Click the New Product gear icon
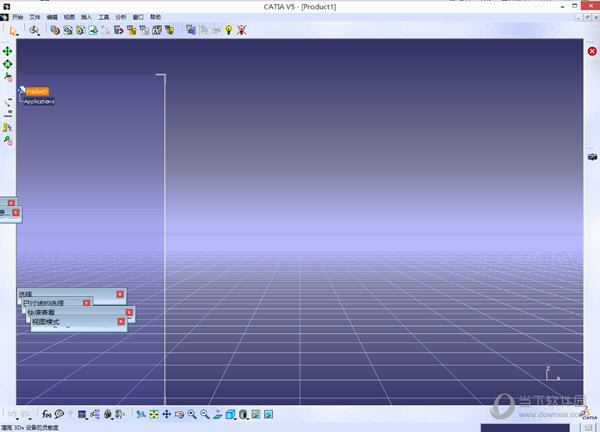Screen dimensions: 600x432 [68, 30]
